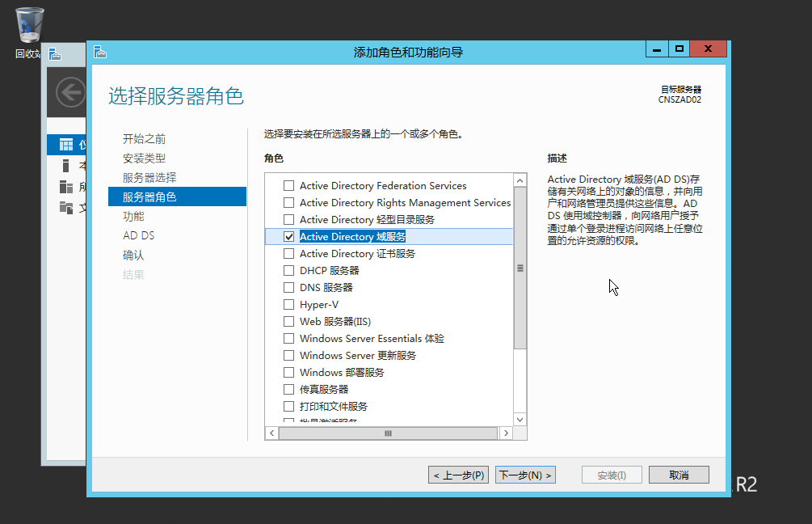This screenshot has width=812, height=524.
Task: Go to 服务器选择 wizard step
Action: click(x=149, y=178)
